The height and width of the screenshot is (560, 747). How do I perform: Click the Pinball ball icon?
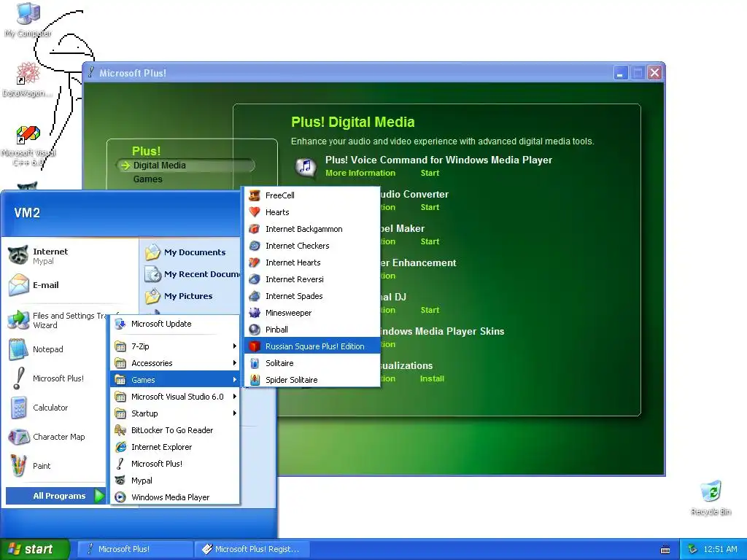[255, 330]
